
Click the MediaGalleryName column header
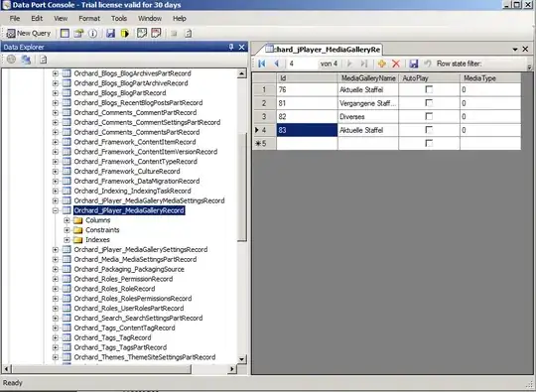point(368,78)
